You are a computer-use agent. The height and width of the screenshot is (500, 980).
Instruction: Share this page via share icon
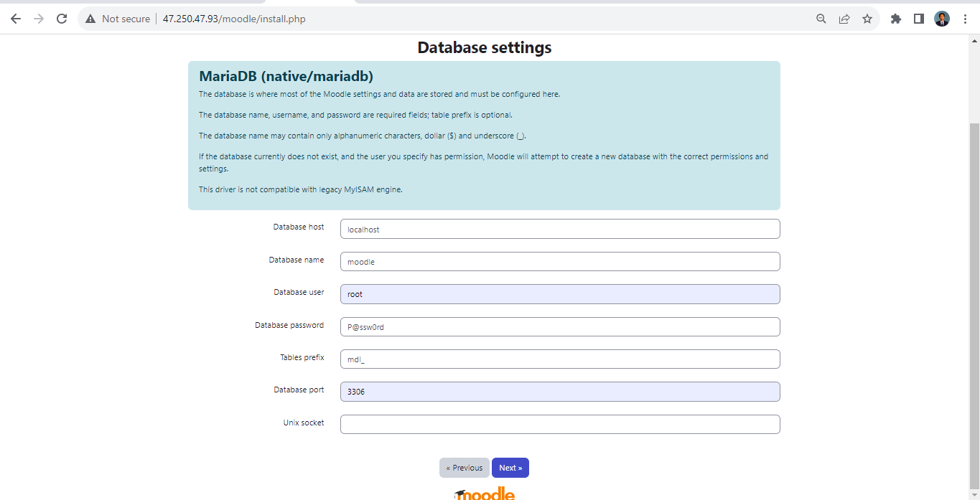coord(844,19)
